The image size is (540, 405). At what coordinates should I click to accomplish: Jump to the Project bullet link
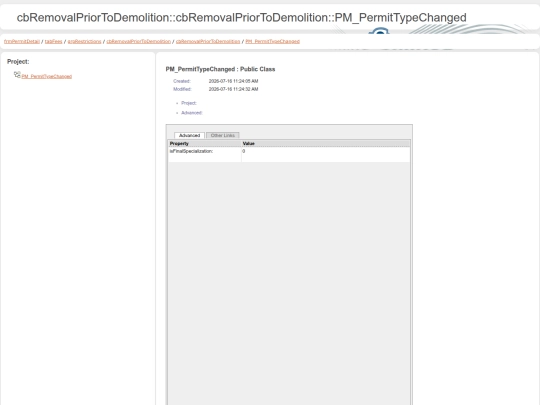click(x=189, y=103)
